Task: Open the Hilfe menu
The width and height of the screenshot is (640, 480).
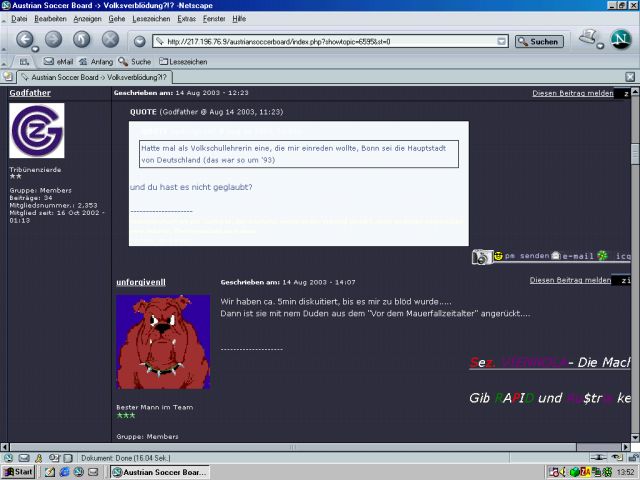Action: [239, 19]
